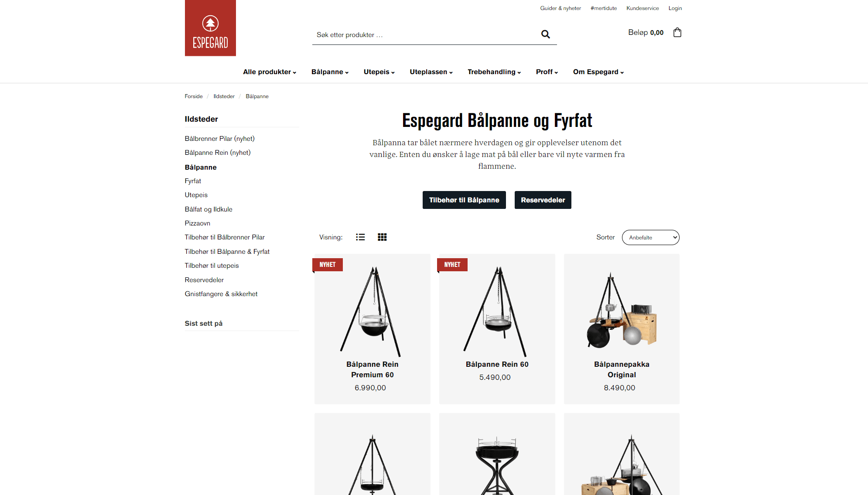Switch to grid view display
The width and height of the screenshot is (868, 495).
[382, 237]
